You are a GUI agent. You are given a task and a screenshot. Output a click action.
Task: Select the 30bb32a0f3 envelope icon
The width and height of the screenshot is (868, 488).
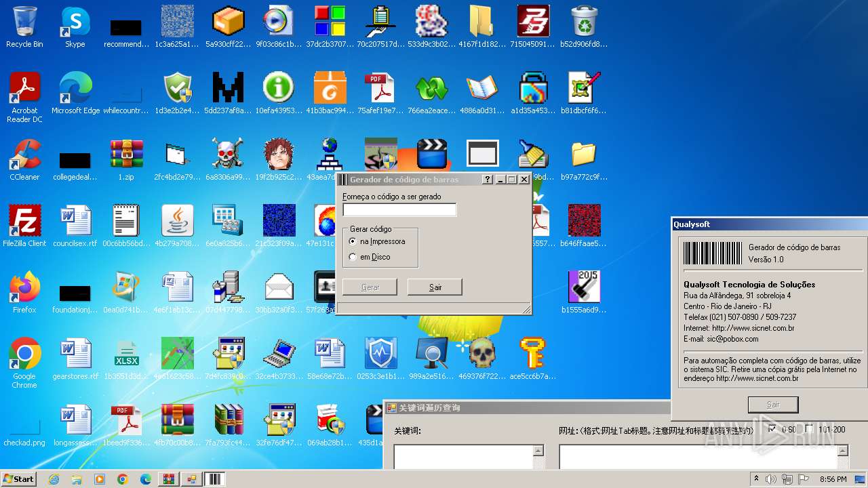[x=279, y=293]
